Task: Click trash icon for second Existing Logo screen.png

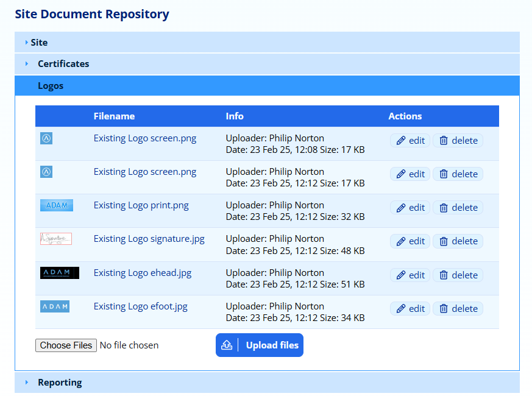Action: 444,174
